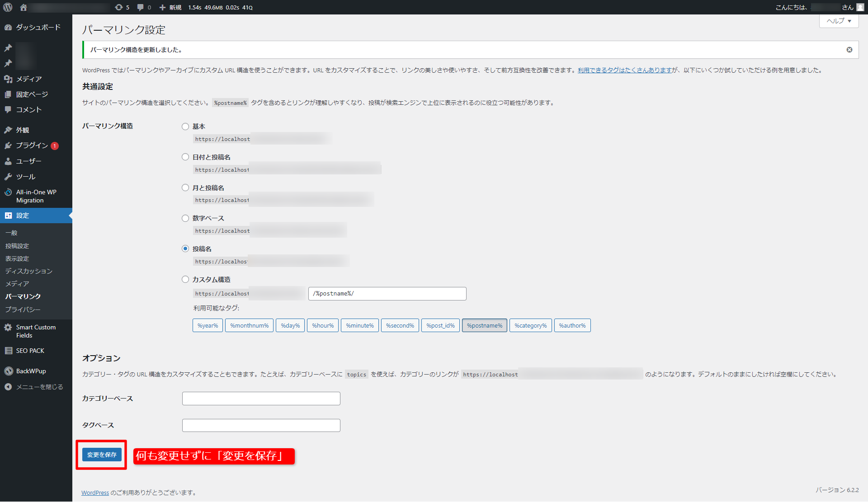Open the プラグイン menu

(32, 145)
